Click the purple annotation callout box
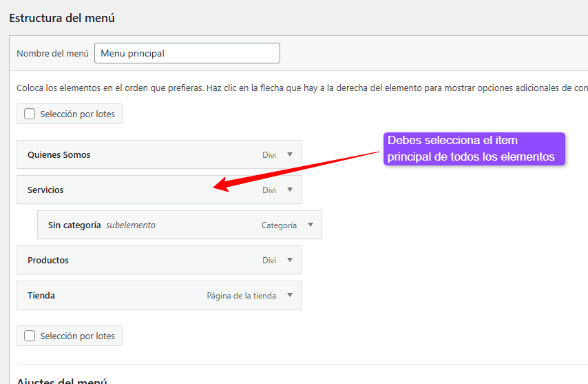This screenshot has height=384, width=588. 474,149
